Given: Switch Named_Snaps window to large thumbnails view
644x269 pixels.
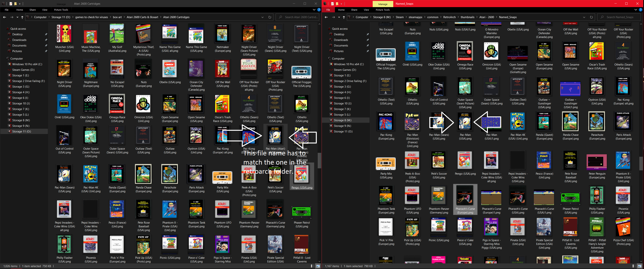Looking at the screenshot, I should [640, 266].
